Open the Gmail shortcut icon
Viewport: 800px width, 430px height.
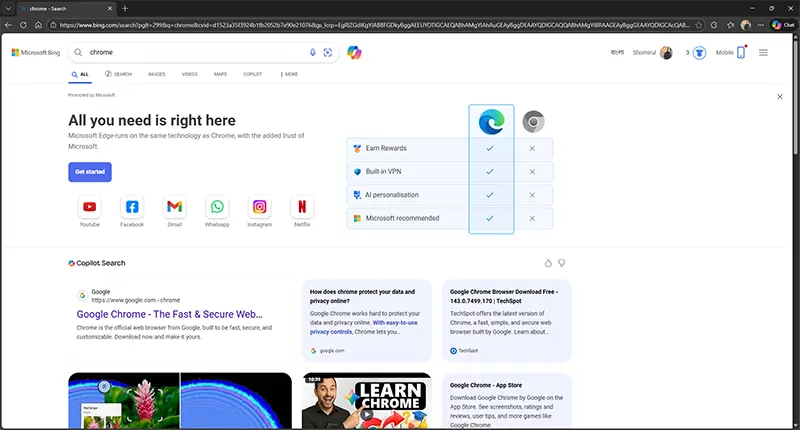tap(174, 207)
